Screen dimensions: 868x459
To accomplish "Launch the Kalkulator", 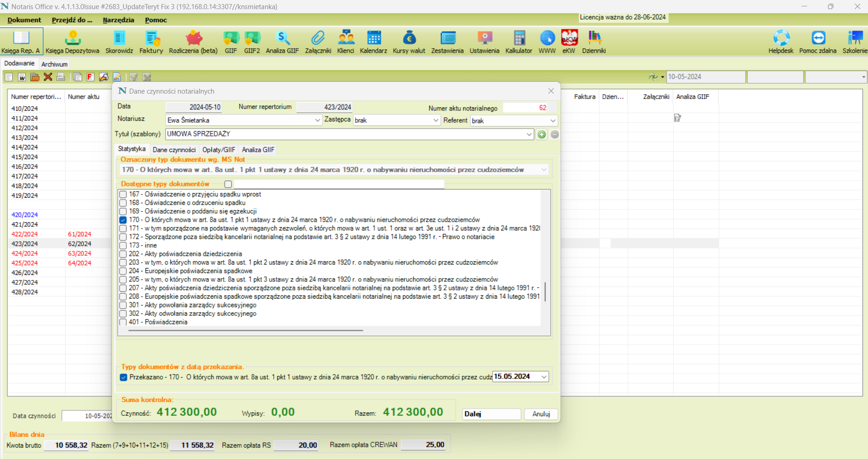I will tap(519, 41).
